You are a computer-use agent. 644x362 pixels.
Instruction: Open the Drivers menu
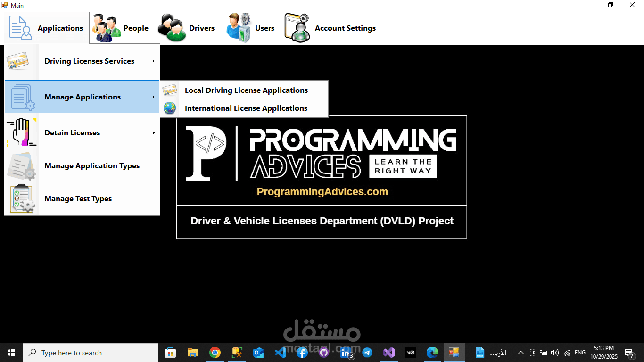pyautogui.click(x=187, y=28)
